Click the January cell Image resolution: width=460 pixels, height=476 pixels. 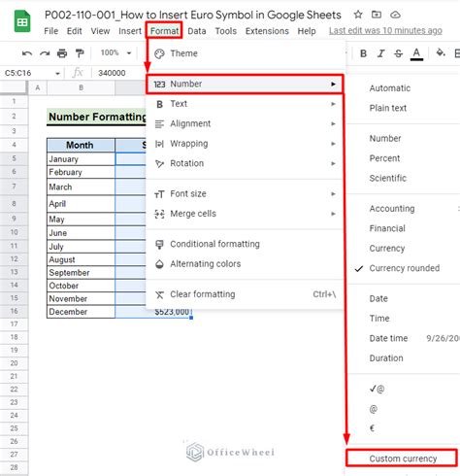(x=81, y=159)
